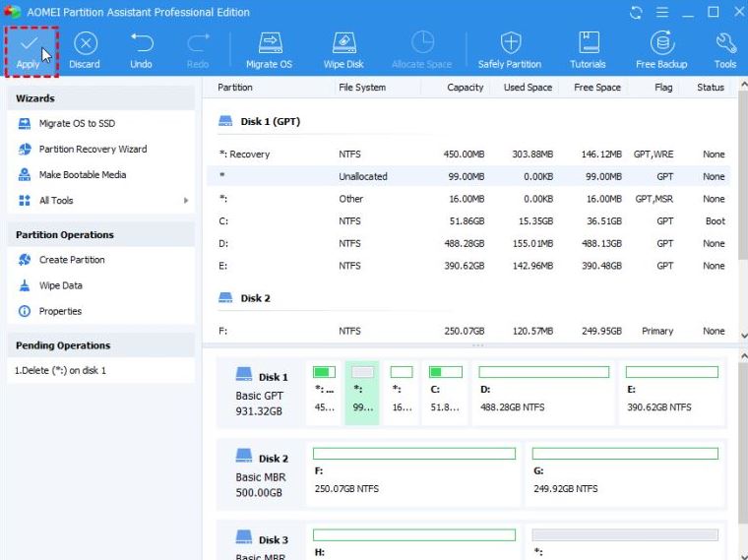
Task: Select Disk 1 icon in disk map
Action: click(x=244, y=374)
